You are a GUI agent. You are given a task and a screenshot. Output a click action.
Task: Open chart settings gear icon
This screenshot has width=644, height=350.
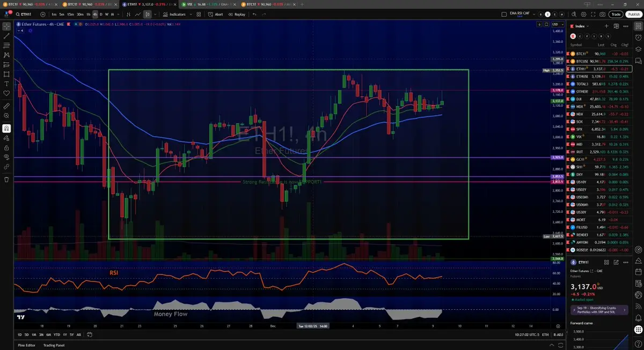point(583,14)
